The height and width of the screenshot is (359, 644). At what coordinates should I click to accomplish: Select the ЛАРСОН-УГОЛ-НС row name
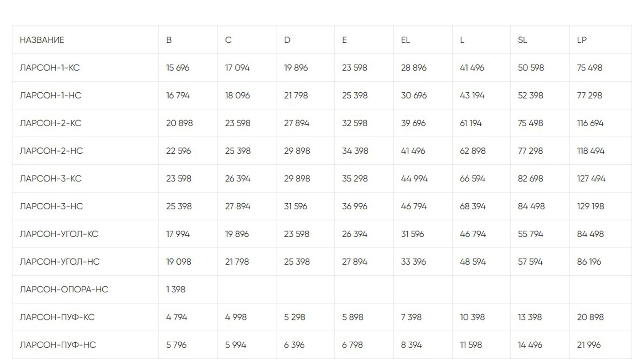(60, 262)
